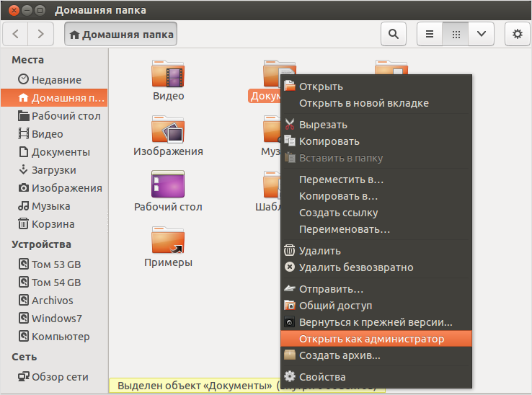532x395 pixels.
Task: Go forward with the right arrow button
Action: click(40, 34)
